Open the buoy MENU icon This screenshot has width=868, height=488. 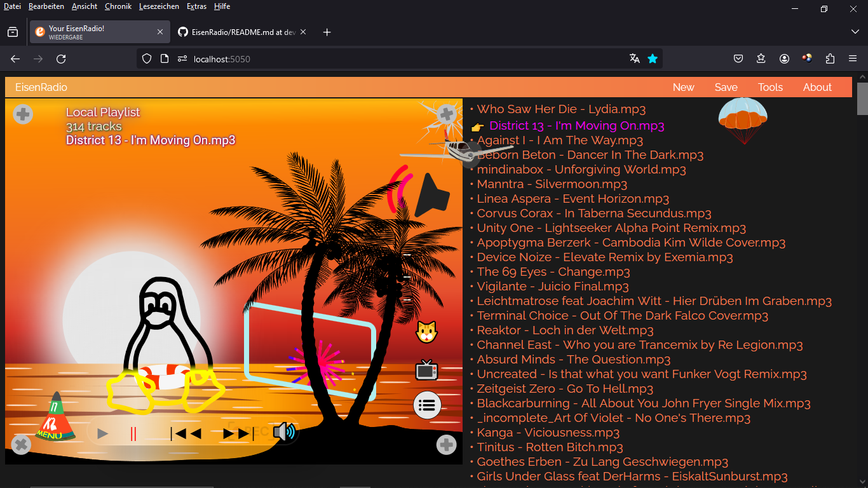(55, 418)
